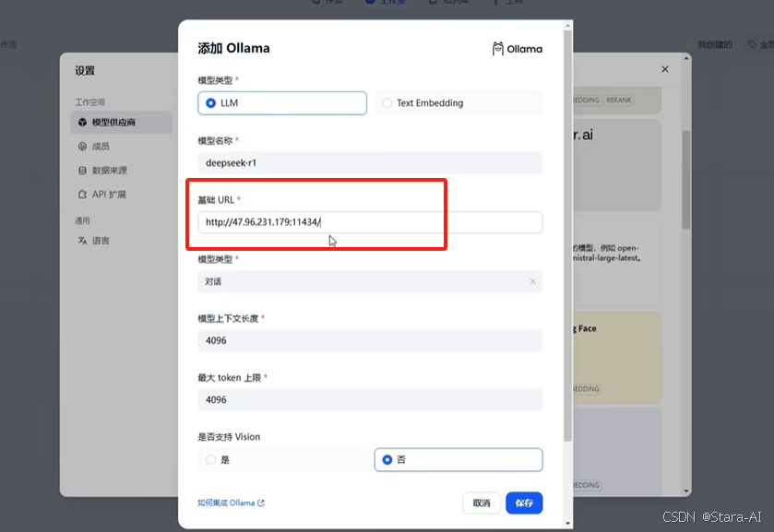Image resolution: width=774 pixels, height=532 pixels.
Task: Click the context length field 4096
Action: coord(370,340)
